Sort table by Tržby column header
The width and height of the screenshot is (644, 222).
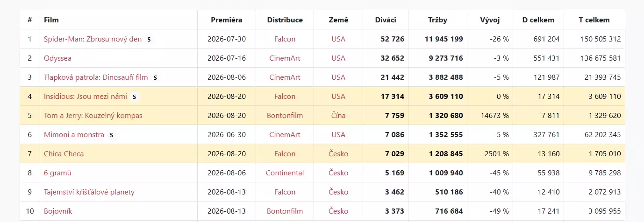pos(437,20)
